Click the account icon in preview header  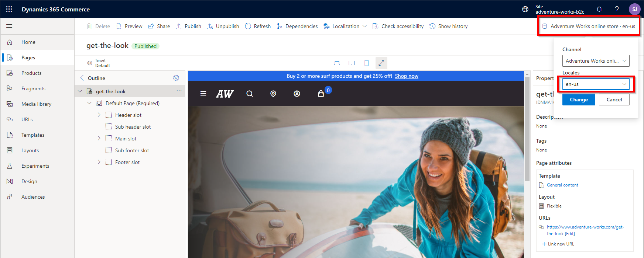point(297,94)
